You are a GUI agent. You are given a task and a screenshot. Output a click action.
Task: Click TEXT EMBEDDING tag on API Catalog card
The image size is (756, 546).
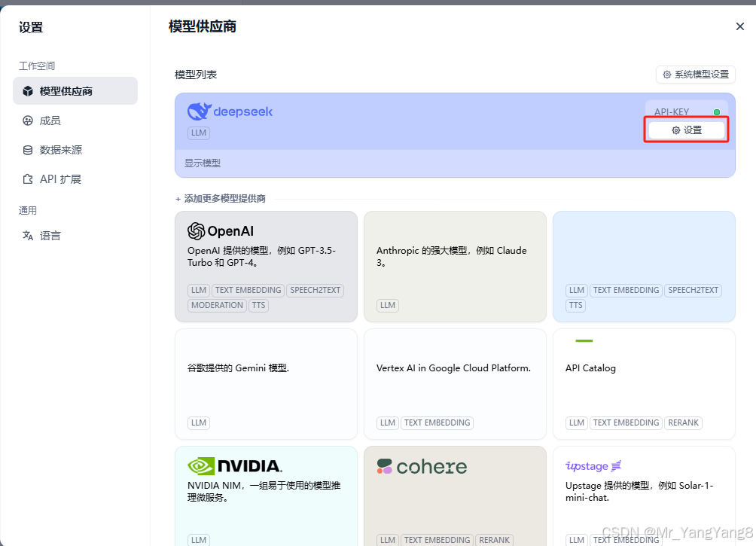[x=626, y=423]
